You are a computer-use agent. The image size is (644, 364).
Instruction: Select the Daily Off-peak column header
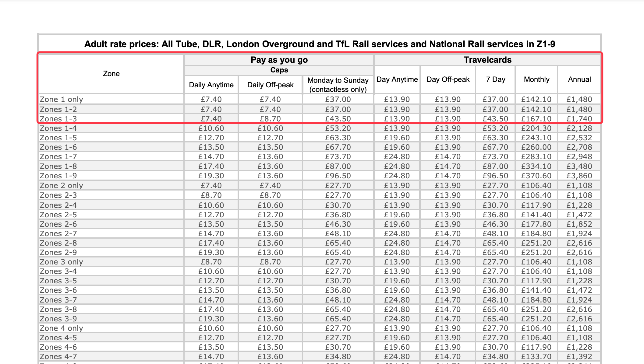pyautogui.click(x=270, y=85)
